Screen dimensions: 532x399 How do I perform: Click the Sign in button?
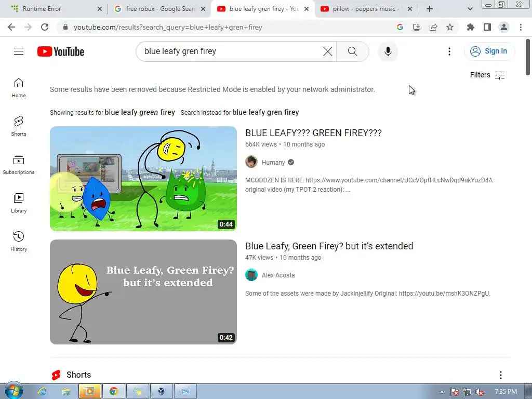click(x=489, y=51)
